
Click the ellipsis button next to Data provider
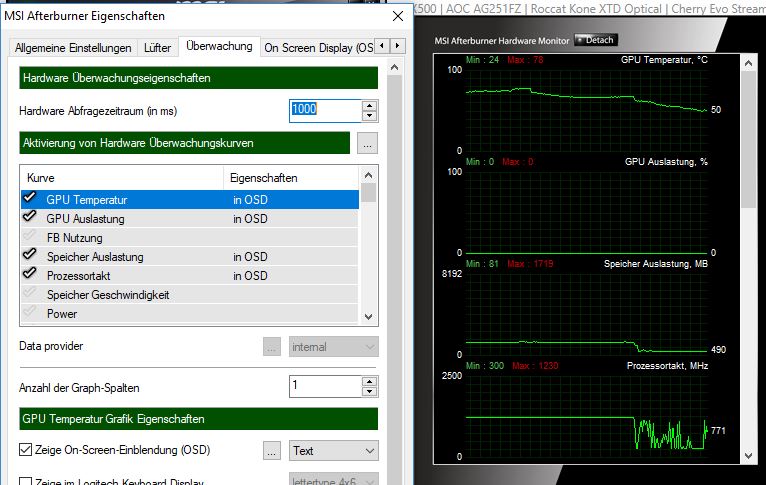pyautogui.click(x=272, y=347)
